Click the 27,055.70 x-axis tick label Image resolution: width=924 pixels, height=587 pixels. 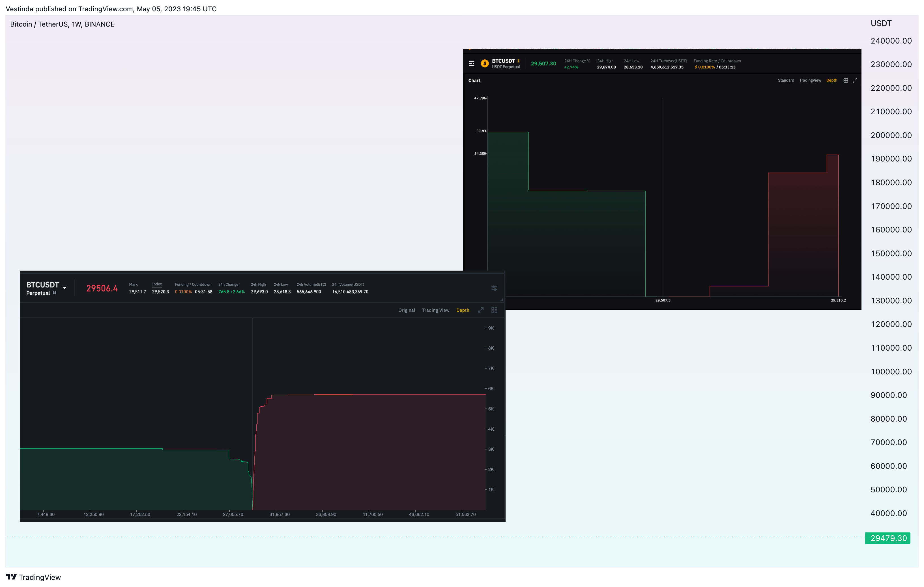coord(233,515)
